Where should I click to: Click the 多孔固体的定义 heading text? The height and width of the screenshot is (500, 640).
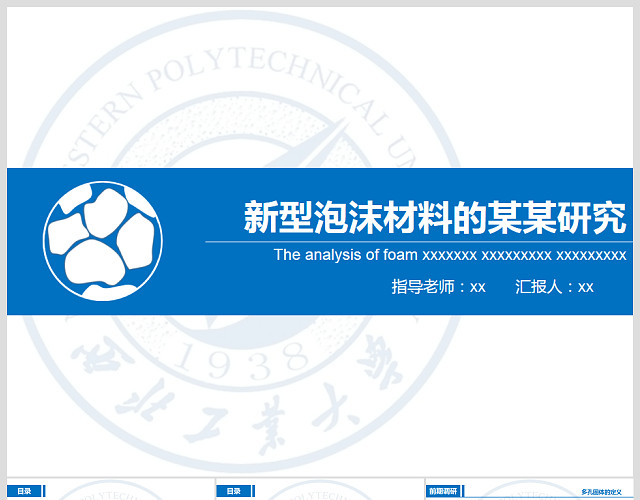point(602,492)
